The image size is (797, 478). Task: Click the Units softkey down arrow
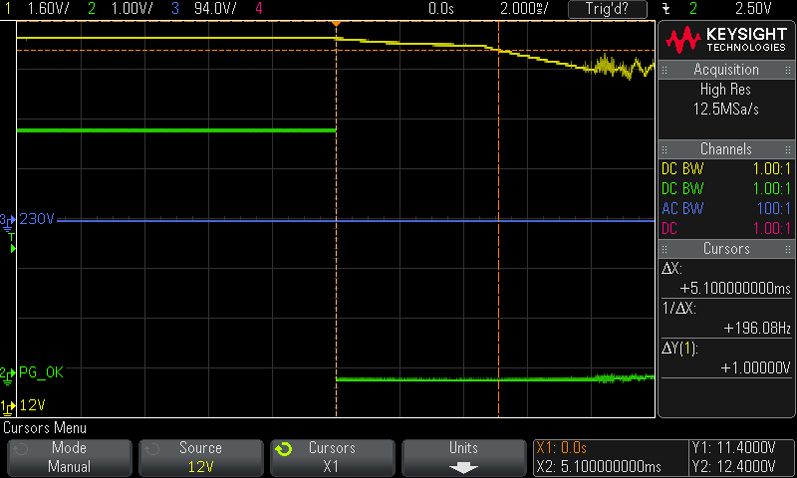(464, 467)
